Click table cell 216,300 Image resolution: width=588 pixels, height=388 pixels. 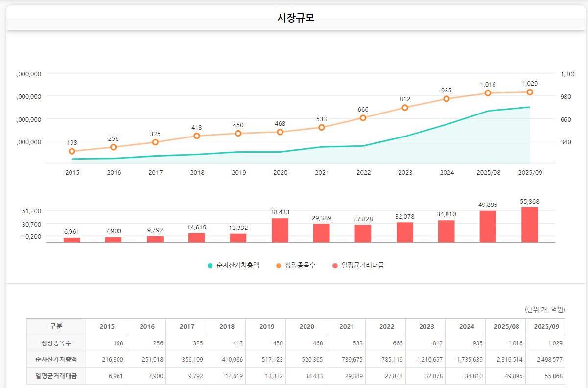point(106,360)
